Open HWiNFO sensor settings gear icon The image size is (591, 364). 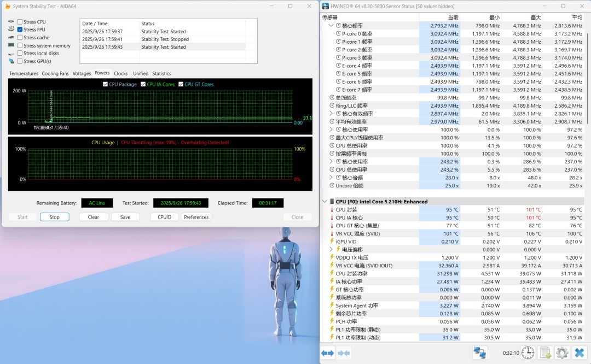tap(562, 353)
